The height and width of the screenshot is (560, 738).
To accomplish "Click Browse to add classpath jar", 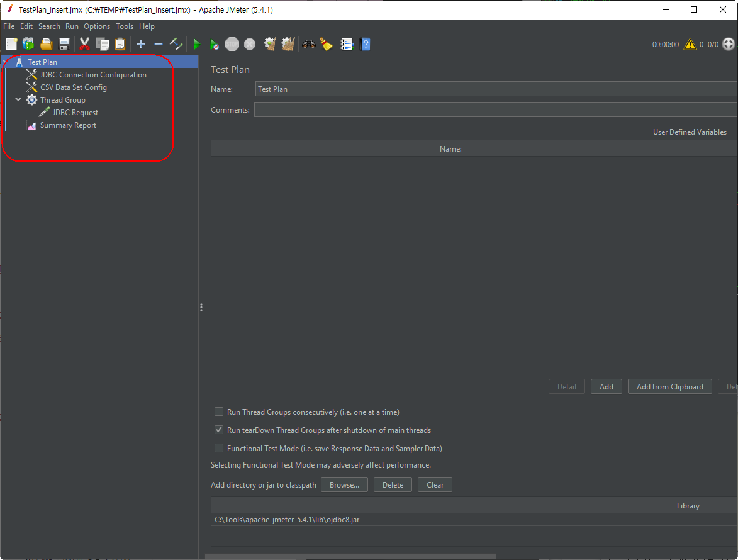I will [345, 484].
